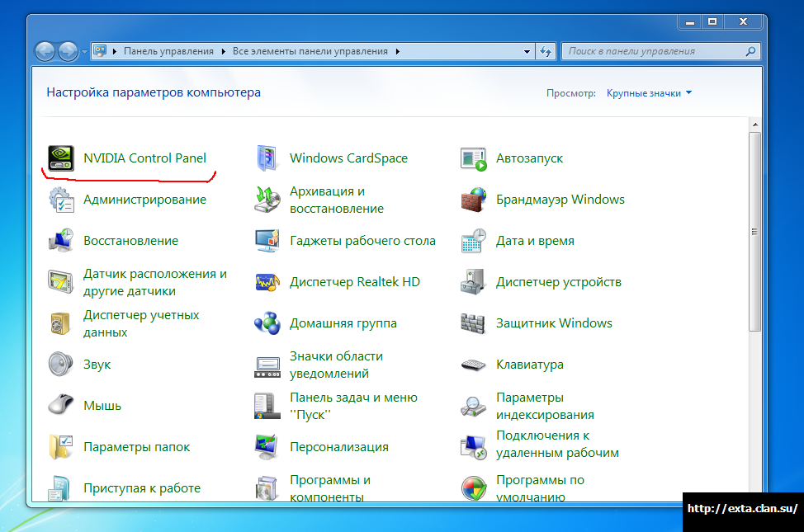Open the Защитник Windows link

coord(554,323)
